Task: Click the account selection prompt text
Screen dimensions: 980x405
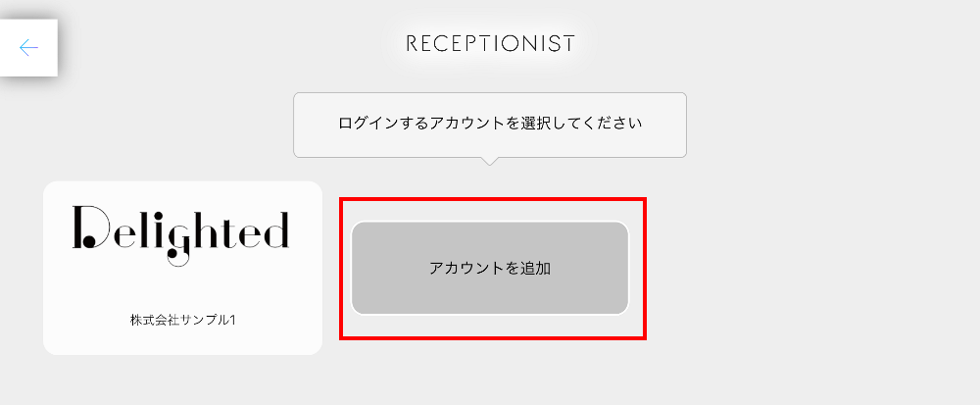Action: 489,125
